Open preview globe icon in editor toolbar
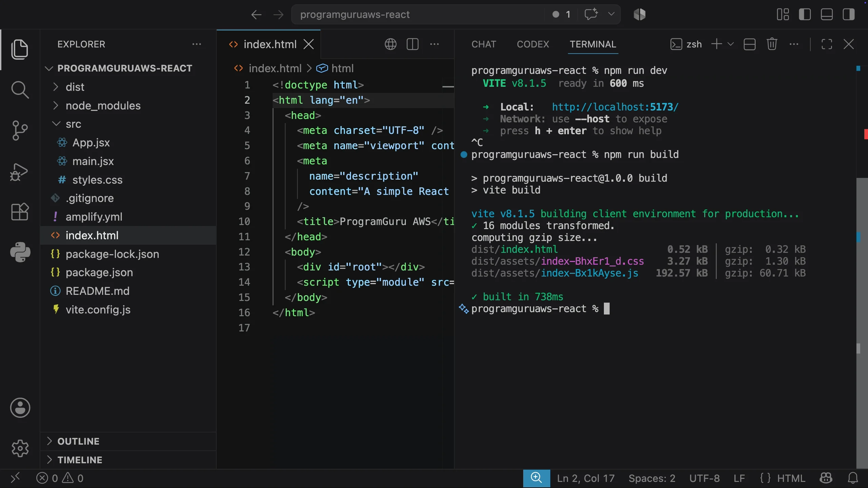The width and height of the screenshot is (868, 488). tap(391, 44)
